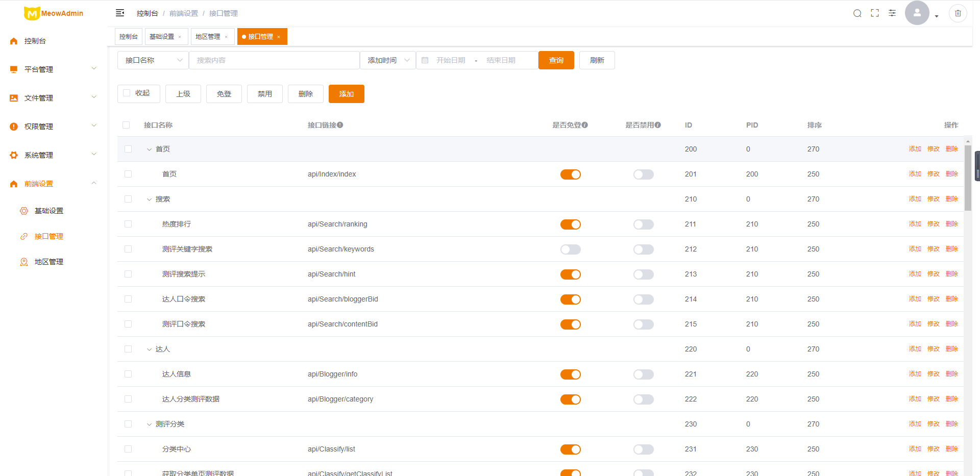Screen dimensions: 980x476
Task: Click info icon next to 接口链接 header
Action: coord(340,125)
